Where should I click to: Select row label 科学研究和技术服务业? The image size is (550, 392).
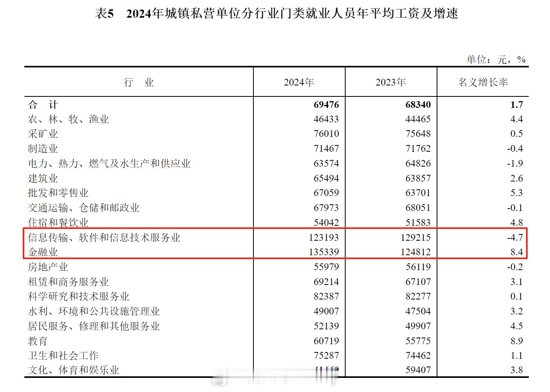coord(78,296)
